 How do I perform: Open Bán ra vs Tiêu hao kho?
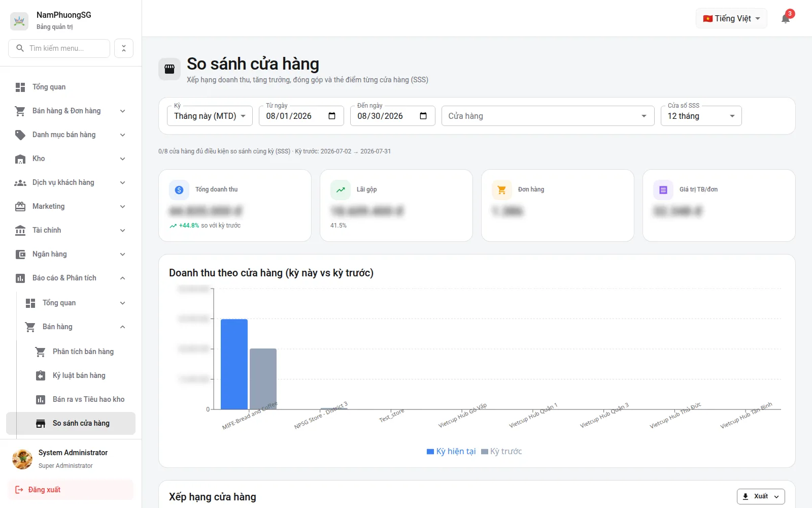pos(81,399)
